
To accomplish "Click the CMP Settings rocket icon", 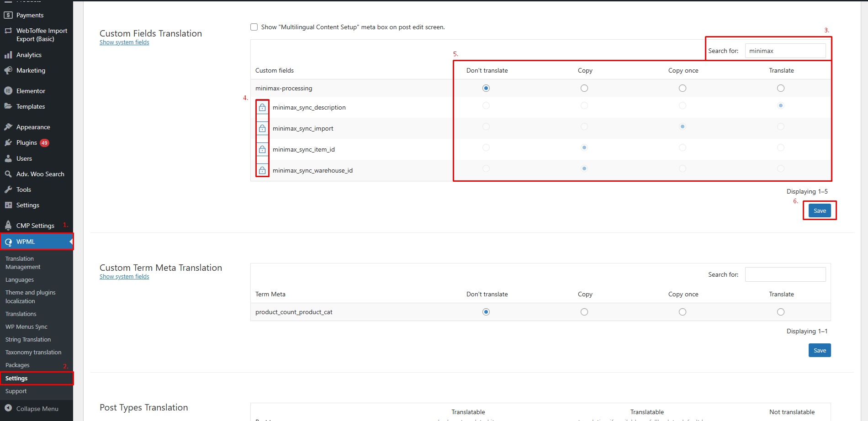I will [8, 225].
